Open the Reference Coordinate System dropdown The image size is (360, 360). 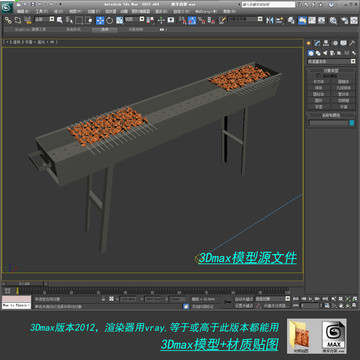point(135,19)
